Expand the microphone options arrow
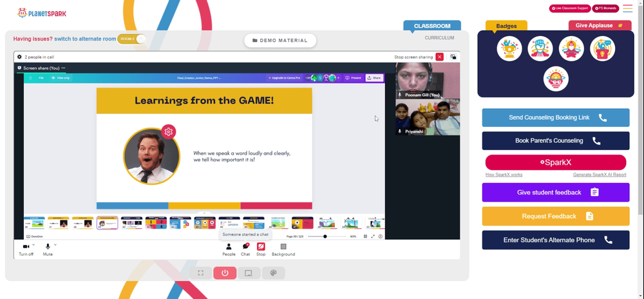Image resolution: width=644 pixels, height=299 pixels. (x=55, y=245)
